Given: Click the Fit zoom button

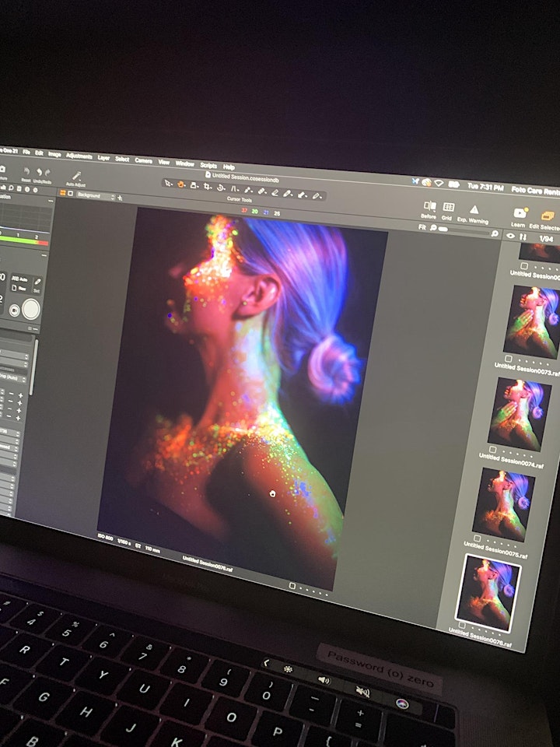Looking at the screenshot, I should tap(422, 226).
